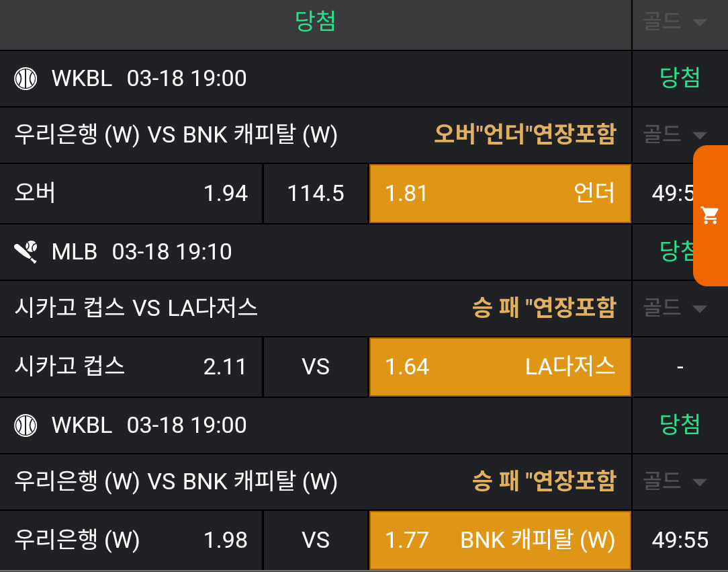Open the orange shopping cart side tab
728x572 pixels.
(x=711, y=216)
